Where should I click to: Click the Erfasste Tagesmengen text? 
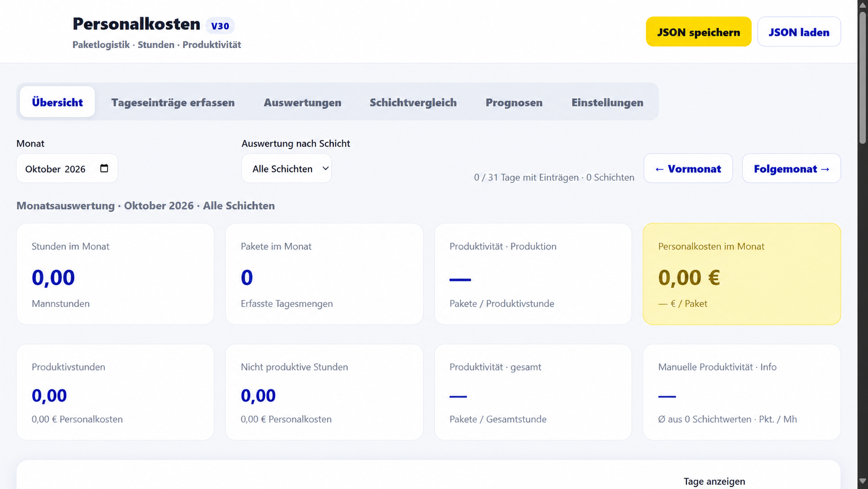[287, 303]
